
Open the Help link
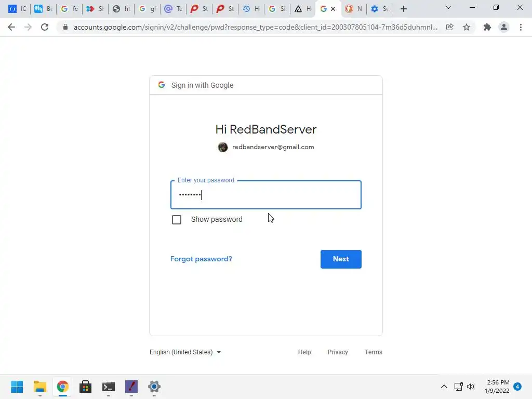coord(304,352)
